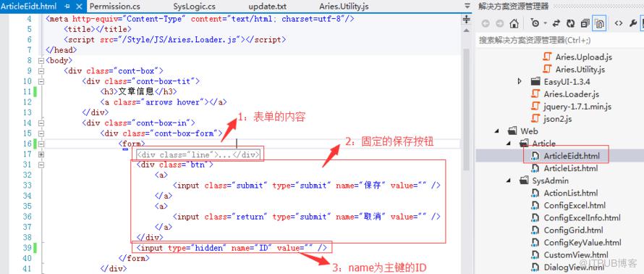Open ConfigKeyValue.html file

582,242
